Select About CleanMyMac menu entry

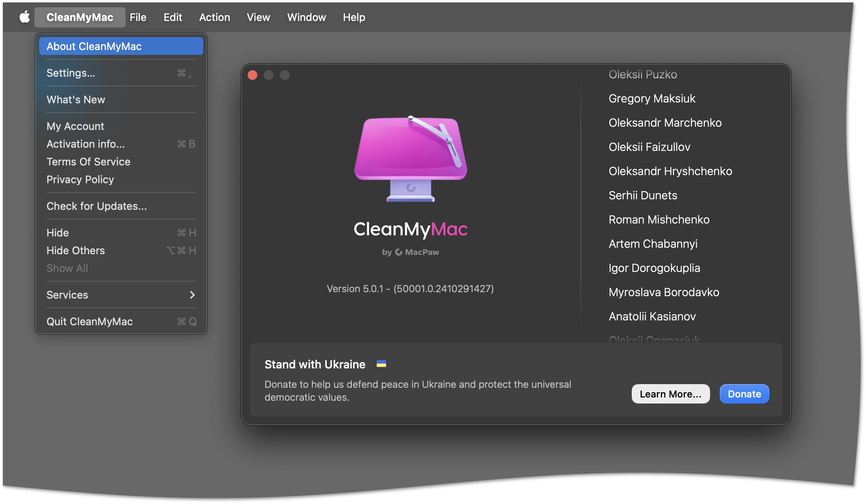click(x=121, y=46)
